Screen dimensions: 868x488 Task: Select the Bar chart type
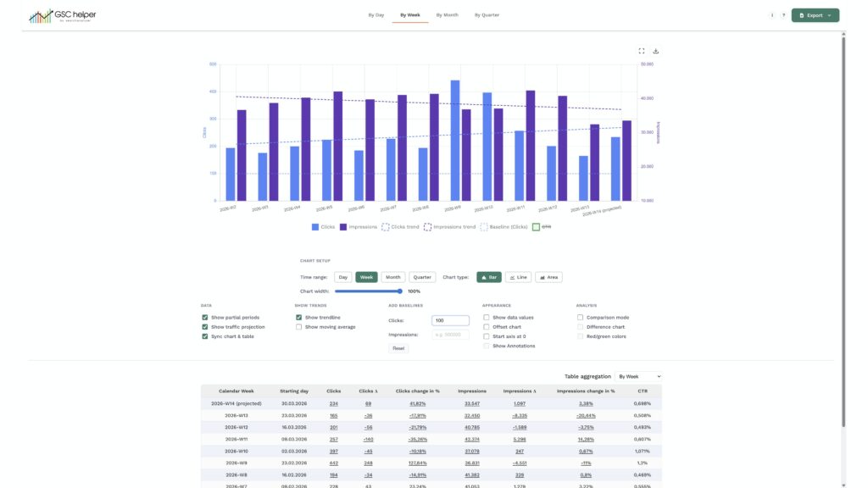tap(488, 277)
